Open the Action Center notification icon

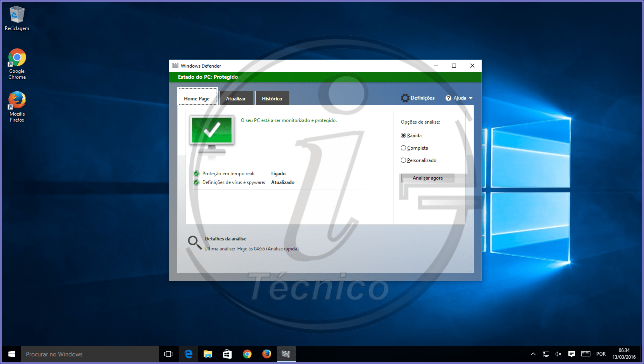[571, 354]
